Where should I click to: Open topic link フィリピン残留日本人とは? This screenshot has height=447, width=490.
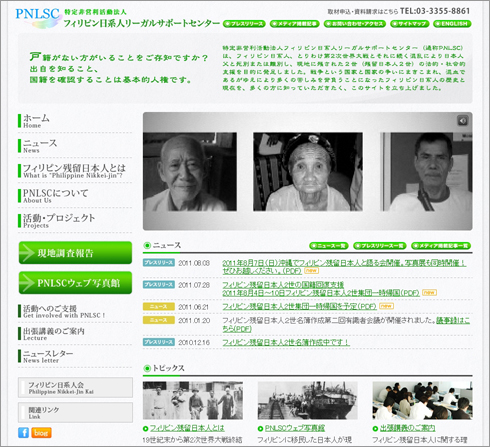coord(187,428)
